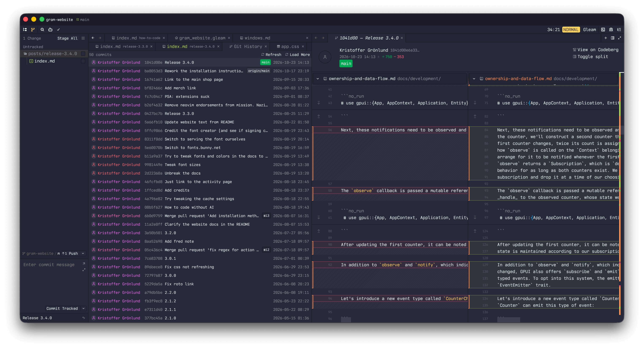The width and height of the screenshot is (644, 349).
Task: Click the Stage All button
Action: point(67,38)
